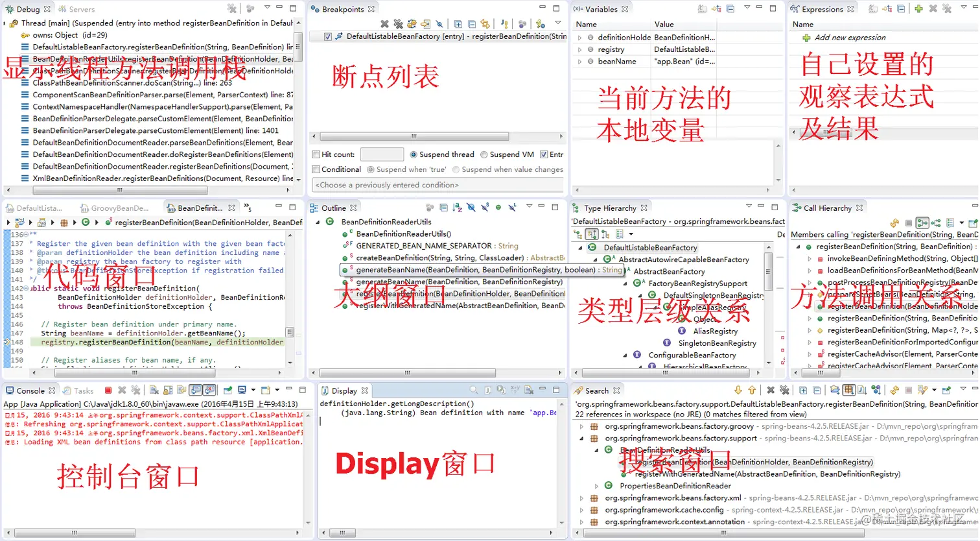Uncheck the DefaultListableBeanFactory breakpoint checkbox
The image size is (980, 541).
328,36
